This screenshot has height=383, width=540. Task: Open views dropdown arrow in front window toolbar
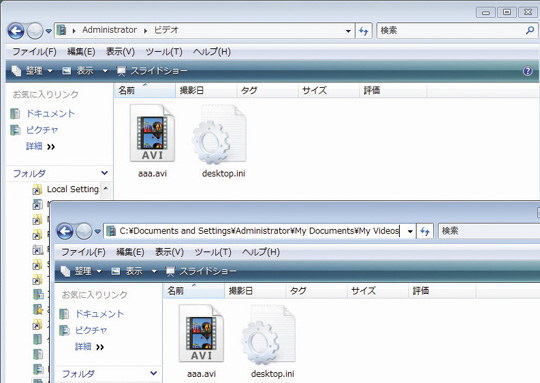pos(154,271)
